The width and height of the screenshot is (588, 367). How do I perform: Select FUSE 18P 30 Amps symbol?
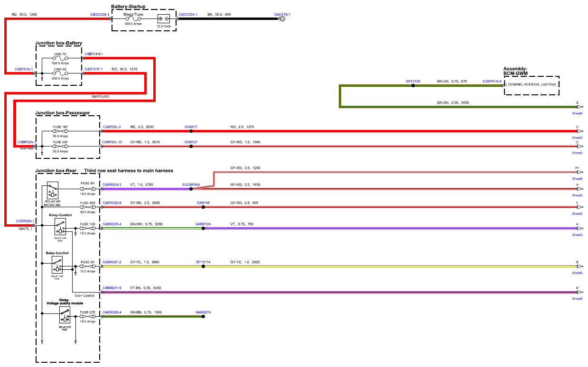click(x=60, y=131)
